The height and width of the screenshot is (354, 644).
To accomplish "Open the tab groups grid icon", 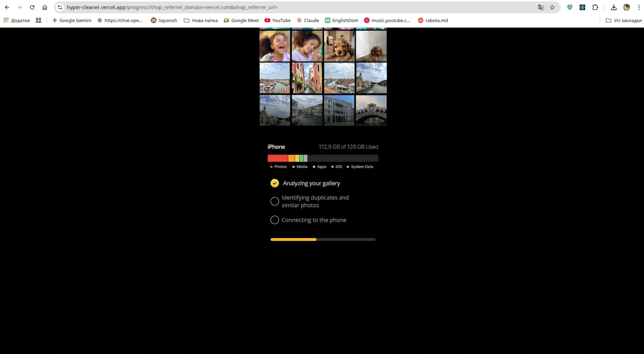I will (38, 20).
